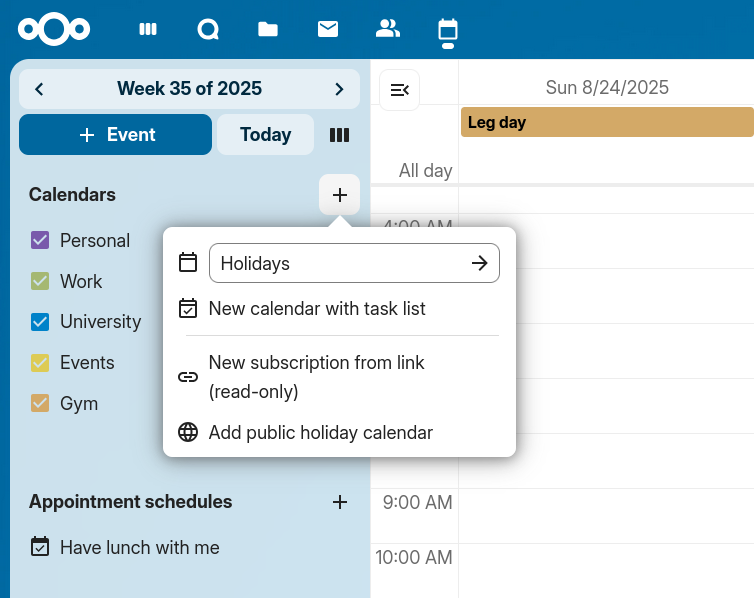754x598 pixels.
Task: Open the Contacts app icon
Action: point(388,29)
